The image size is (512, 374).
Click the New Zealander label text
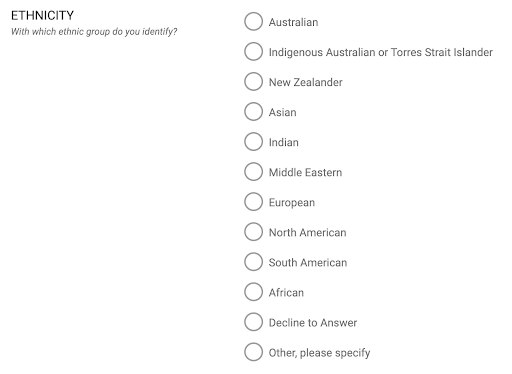(x=306, y=82)
